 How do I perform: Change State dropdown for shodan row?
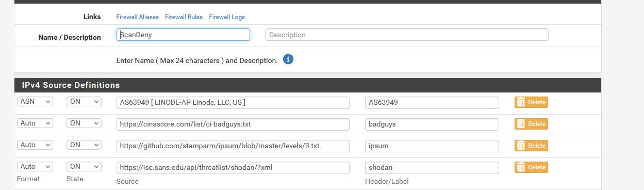tap(84, 167)
